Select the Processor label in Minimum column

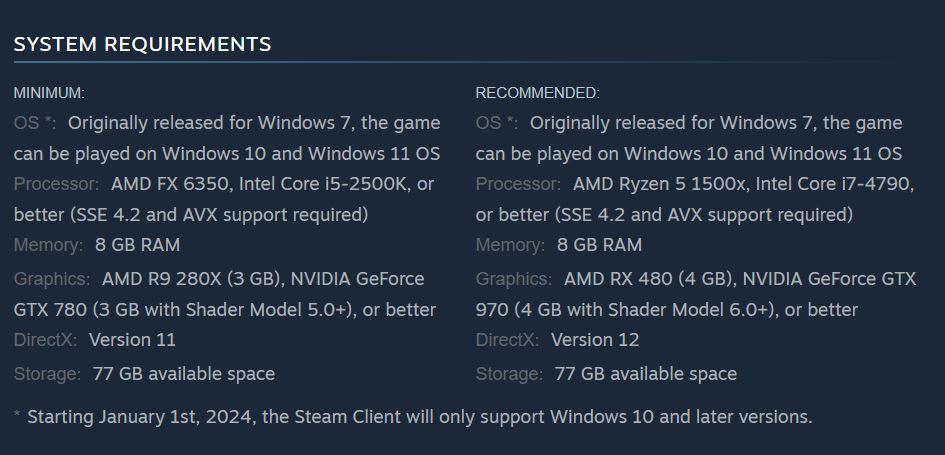56,184
